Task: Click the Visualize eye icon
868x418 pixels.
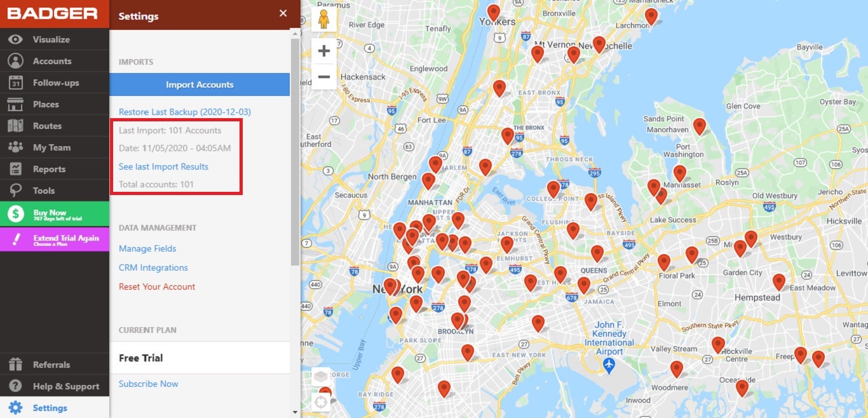Action: coord(15,39)
